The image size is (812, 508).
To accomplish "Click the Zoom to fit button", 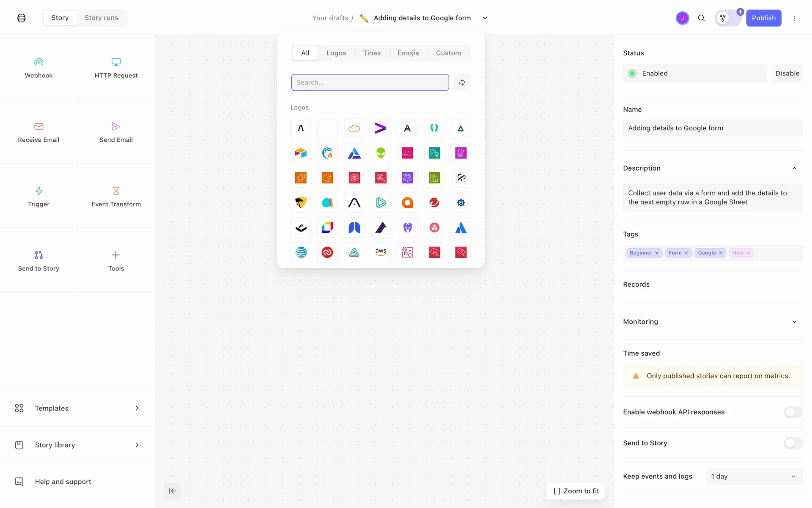I will tap(576, 491).
